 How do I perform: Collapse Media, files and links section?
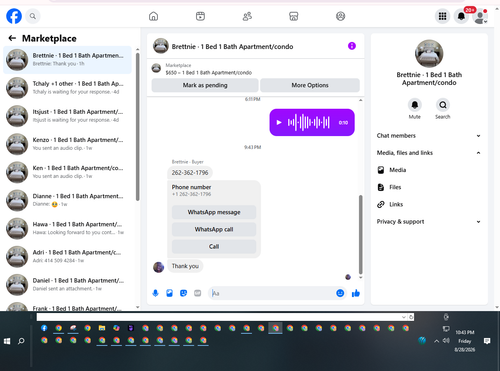pos(429,153)
